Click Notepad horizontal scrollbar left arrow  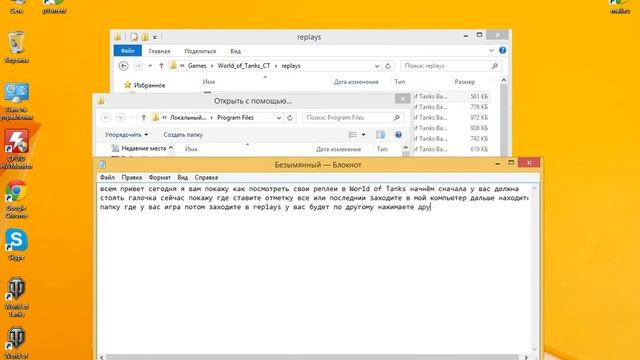(102, 358)
